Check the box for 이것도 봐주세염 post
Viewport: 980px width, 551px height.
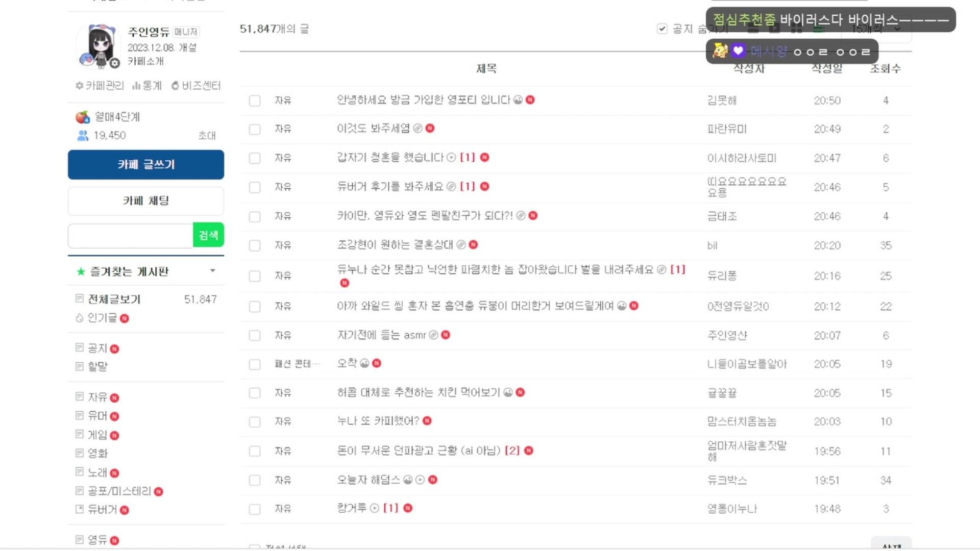tap(255, 129)
